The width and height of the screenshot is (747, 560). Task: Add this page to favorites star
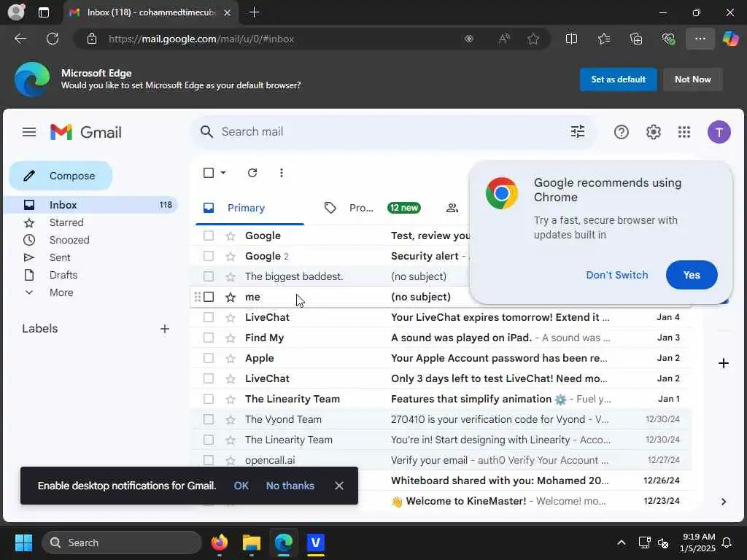tap(533, 39)
